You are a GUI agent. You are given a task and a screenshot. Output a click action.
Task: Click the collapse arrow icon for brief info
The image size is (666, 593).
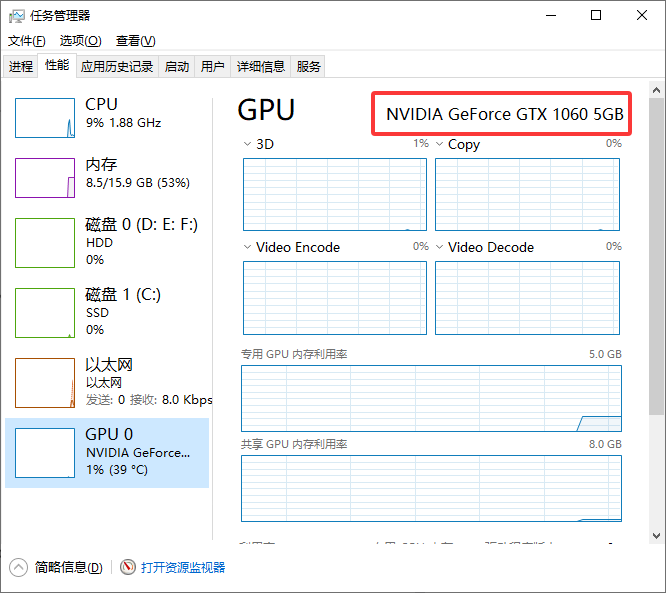coord(18,568)
